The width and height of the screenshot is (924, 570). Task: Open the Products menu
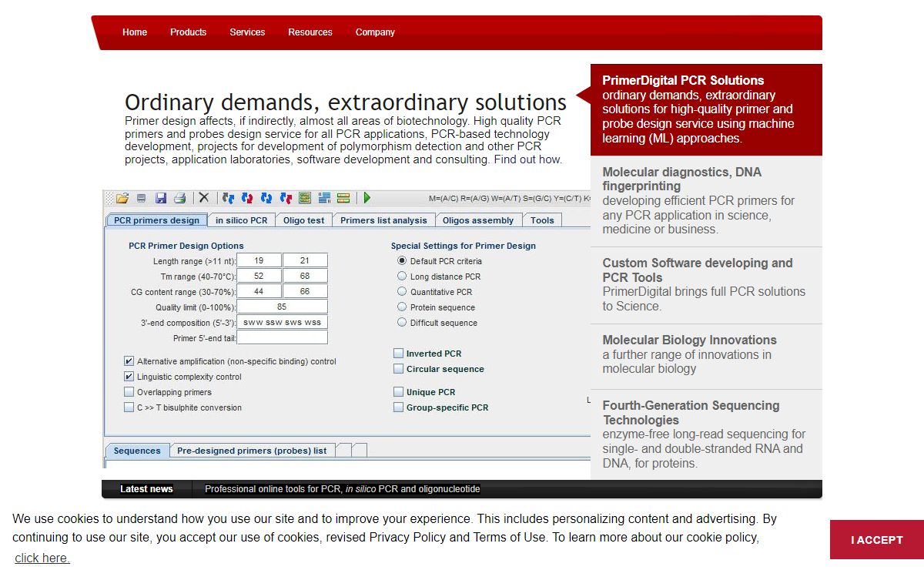pos(189,32)
